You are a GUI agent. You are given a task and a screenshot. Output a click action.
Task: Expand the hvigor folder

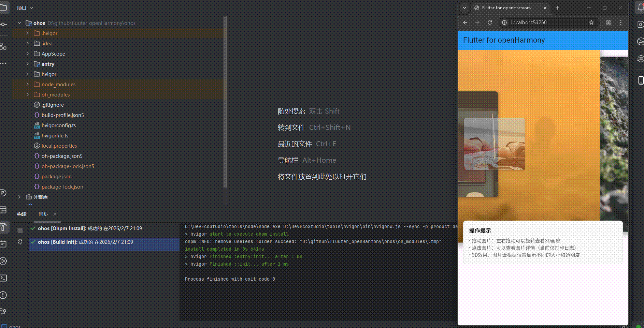[x=28, y=74]
